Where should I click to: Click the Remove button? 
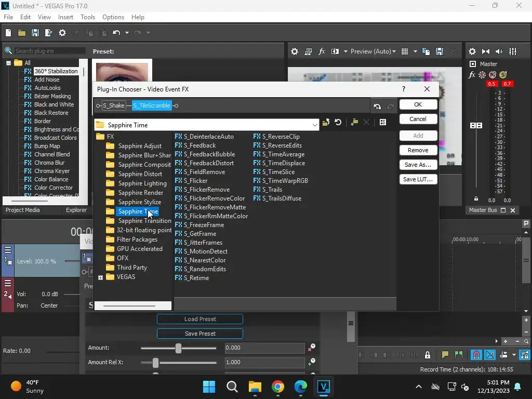pos(418,150)
